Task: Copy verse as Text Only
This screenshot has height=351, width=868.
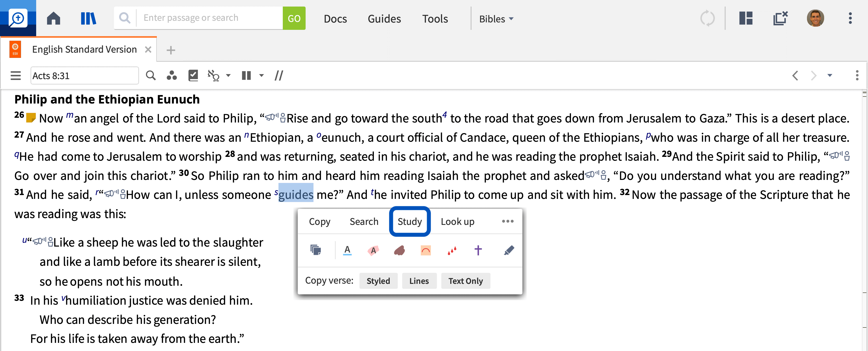Action: [465, 281]
